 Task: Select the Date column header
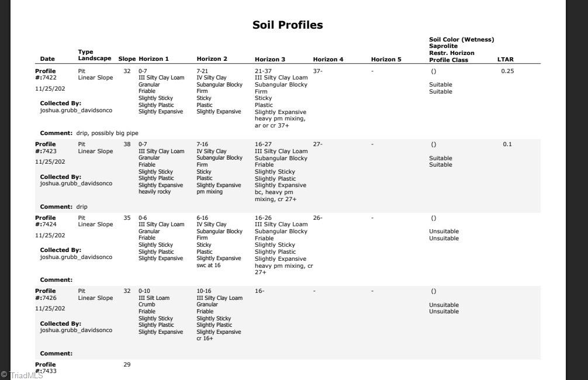47,59
